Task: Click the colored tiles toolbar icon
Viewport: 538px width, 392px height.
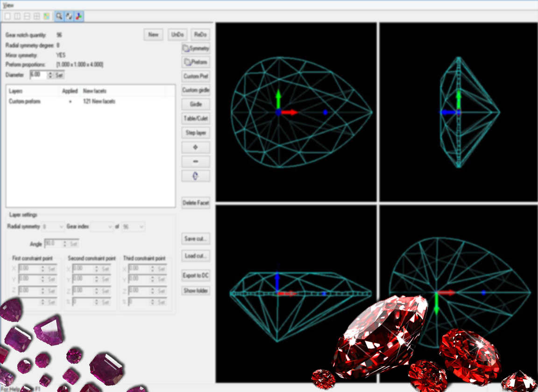Action: point(47,16)
